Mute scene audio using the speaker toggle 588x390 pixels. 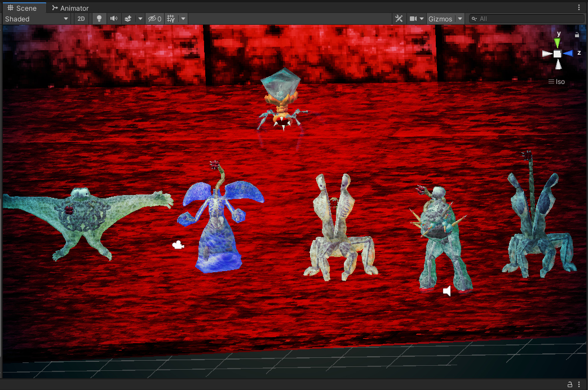114,19
